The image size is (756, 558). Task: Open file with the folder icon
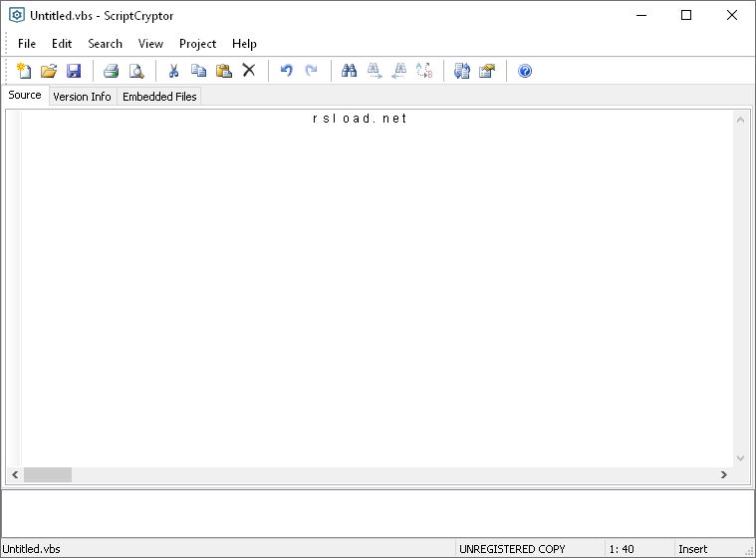[x=49, y=71]
